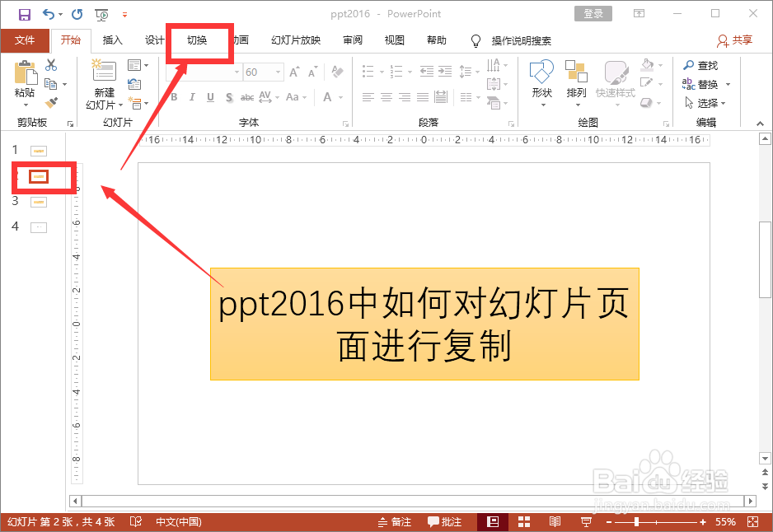Click the Share button
Screen dimensions: 773x532
[734, 40]
